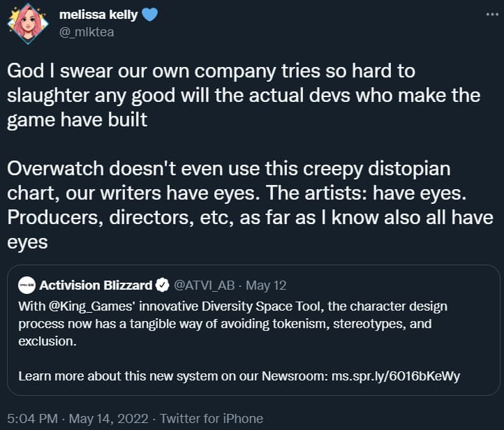Click the Activision Blizzard logo avatar
This screenshot has width=504, height=430.
pos(27,285)
